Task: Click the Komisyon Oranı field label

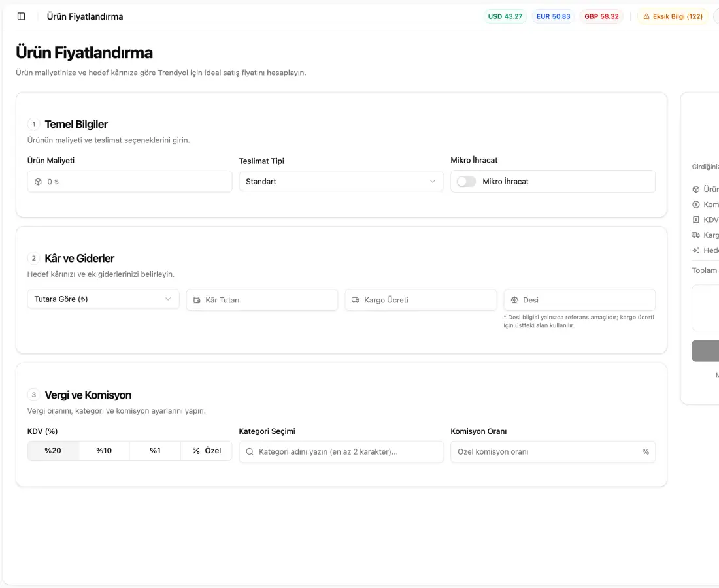Action: click(478, 431)
